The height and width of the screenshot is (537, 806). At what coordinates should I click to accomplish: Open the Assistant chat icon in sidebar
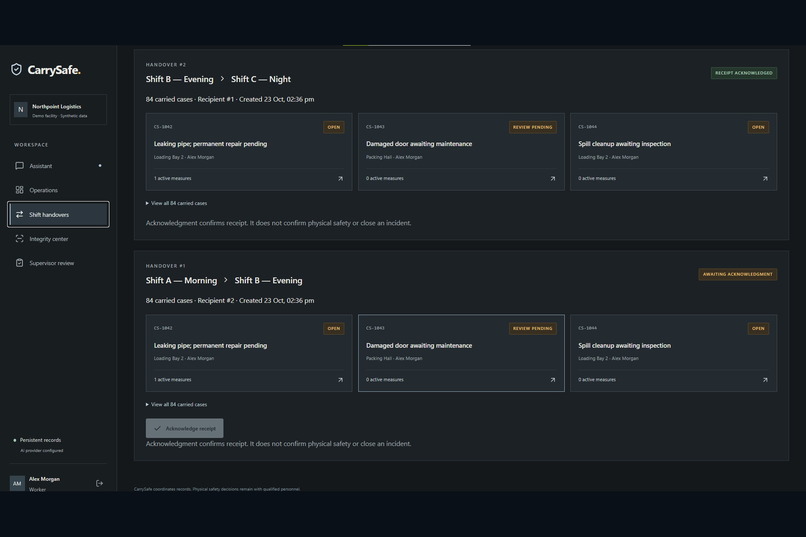coord(20,165)
